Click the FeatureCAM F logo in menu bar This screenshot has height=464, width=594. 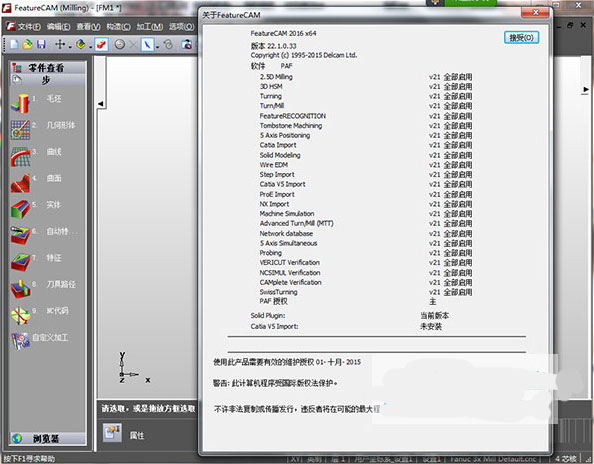pyautogui.click(x=11, y=27)
